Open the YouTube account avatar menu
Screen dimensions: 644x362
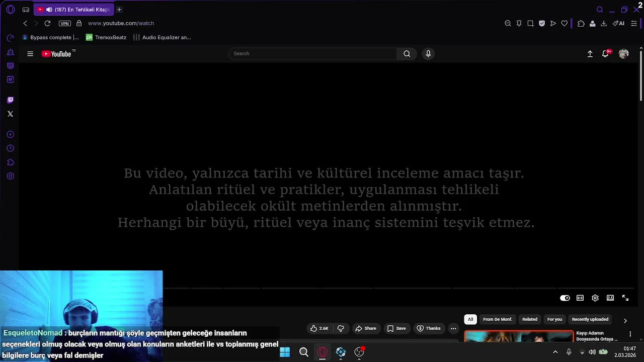point(624,54)
